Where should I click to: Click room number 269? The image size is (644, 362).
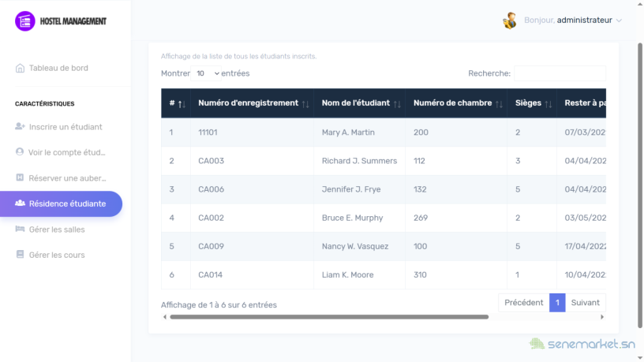[x=421, y=218]
